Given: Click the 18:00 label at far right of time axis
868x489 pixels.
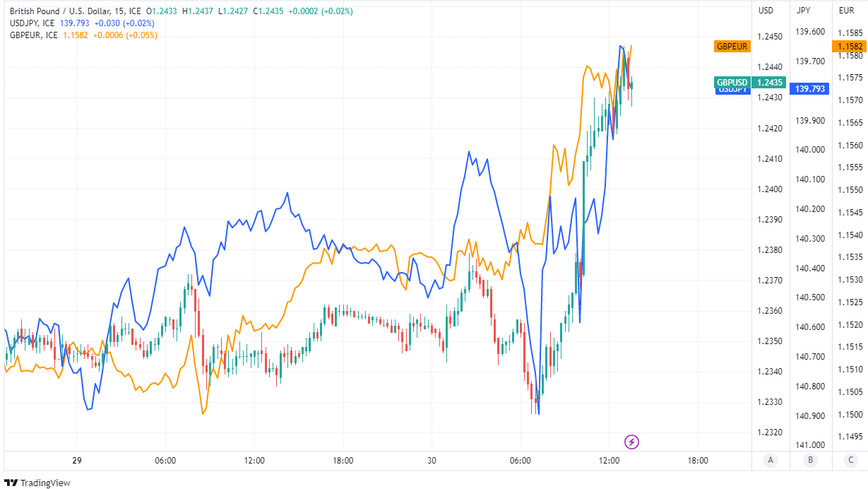Looking at the screenshot, I should (698, 461).
